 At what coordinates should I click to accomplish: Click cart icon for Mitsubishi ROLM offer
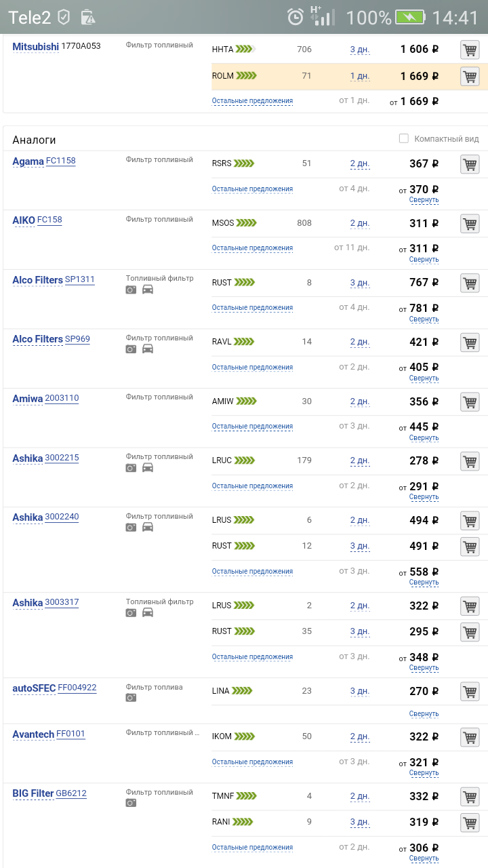(470, 77)
